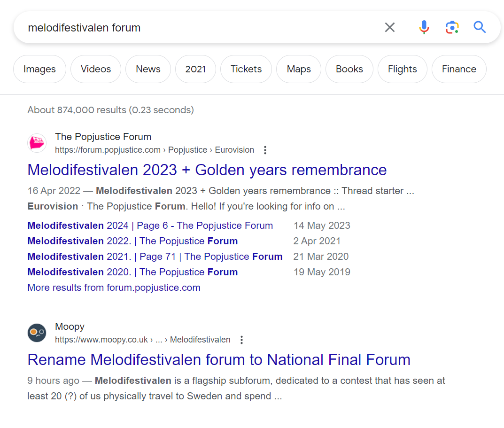This screenshot has height=428, width=504.
Task: Open the three-dot menu for the Moopy result
Action: tap(241, 340)
